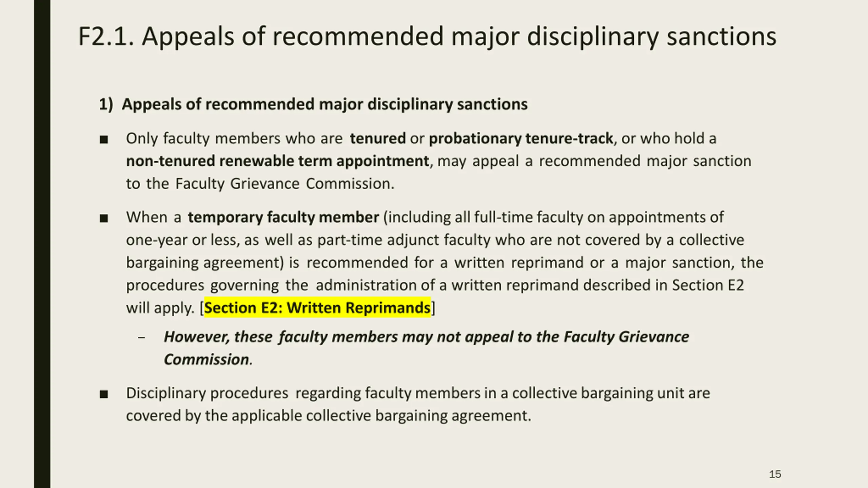Click the third square bullet marker
The image size is (868, 488).
coord(104,394)
